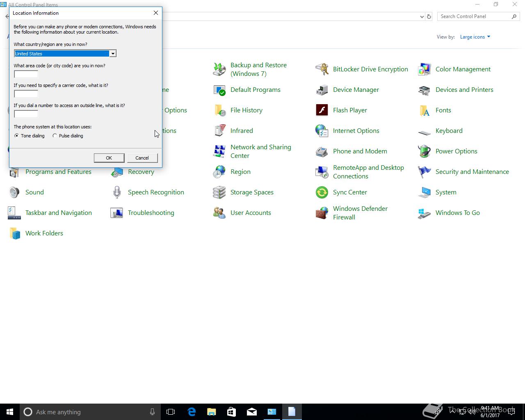
Task: Close the Location Information dialog
Action: (x=156, y=13)
